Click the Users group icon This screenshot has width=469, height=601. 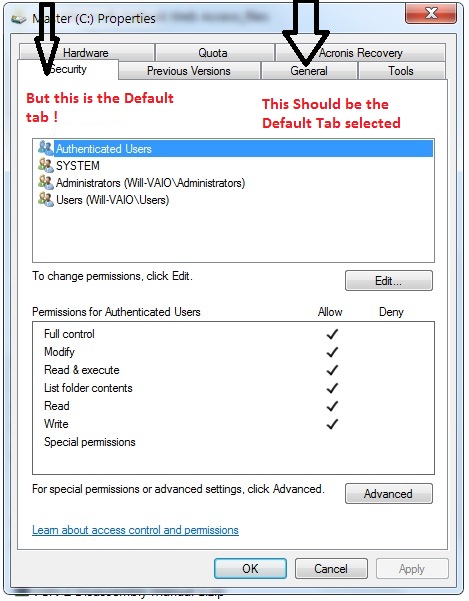coord(46,199)
